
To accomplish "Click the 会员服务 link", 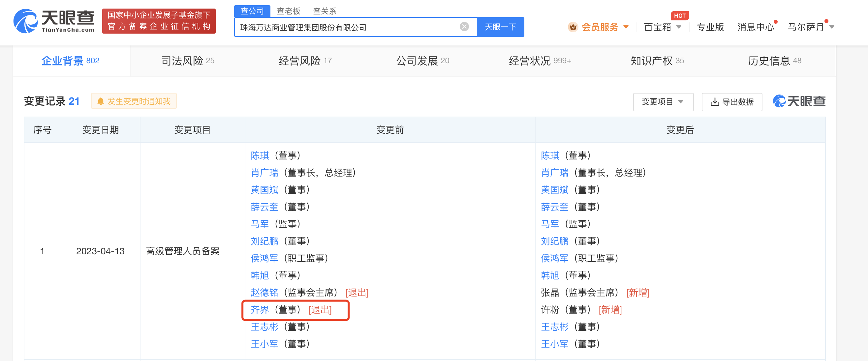I will pos(600,27).
